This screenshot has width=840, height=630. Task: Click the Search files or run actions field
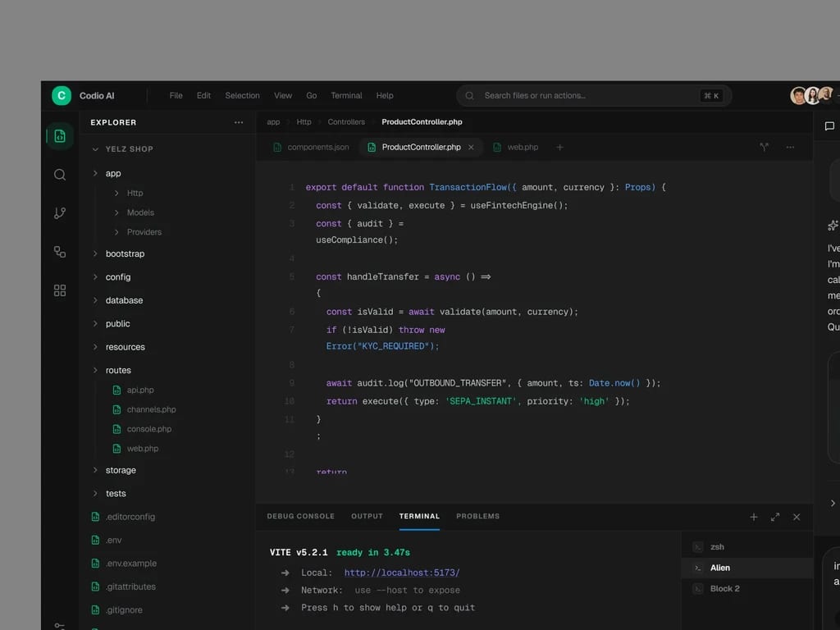(x=594, y=95)
